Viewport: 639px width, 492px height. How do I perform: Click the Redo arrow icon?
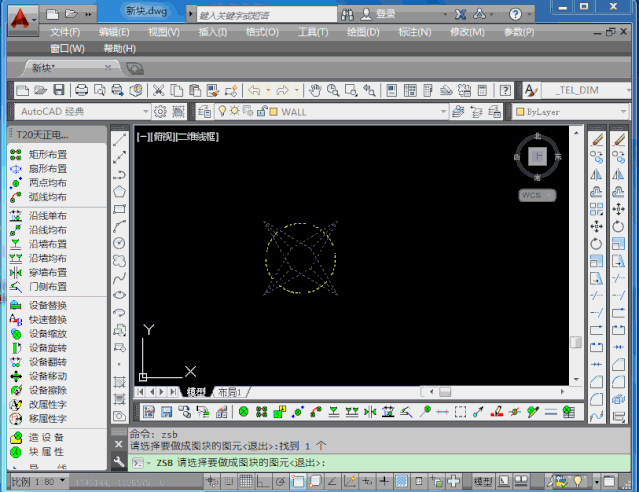coord(282,90)
